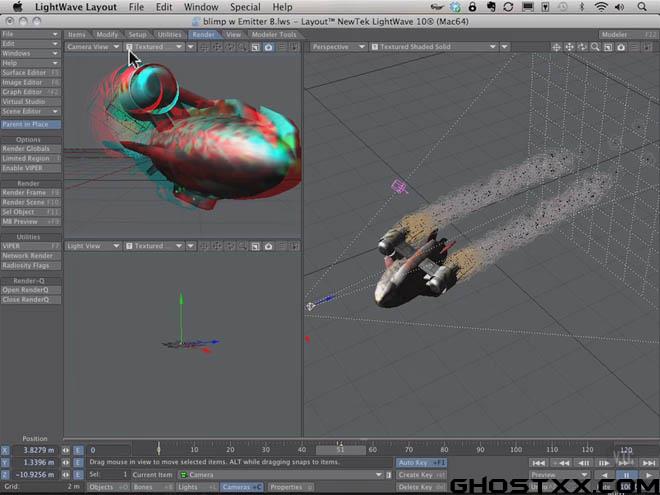
Task: Switch to the Modeler Tools tab
Action: (x=274, y=35)
